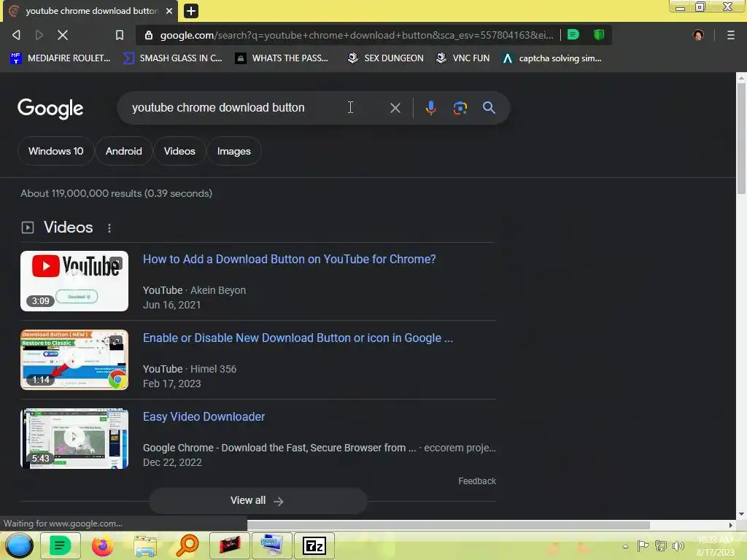Select the Android filter chip
Viewport: 747px width, 560px height.
tap(124, 151)
